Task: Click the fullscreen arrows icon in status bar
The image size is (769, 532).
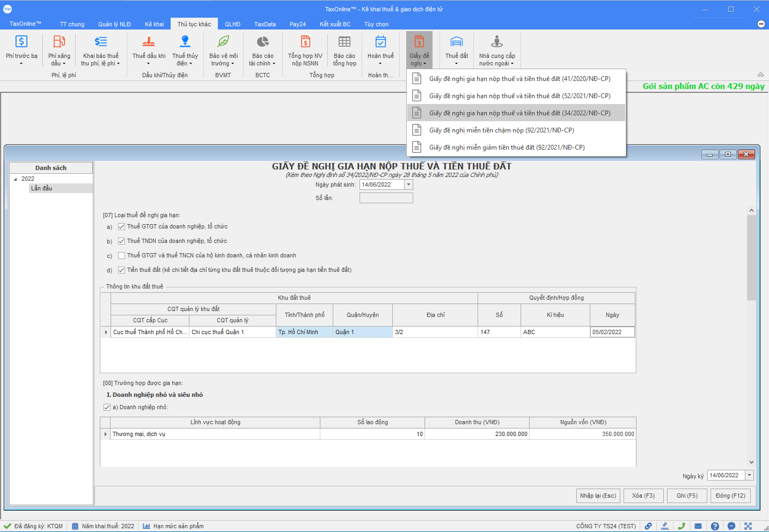Action: [748, 526]
